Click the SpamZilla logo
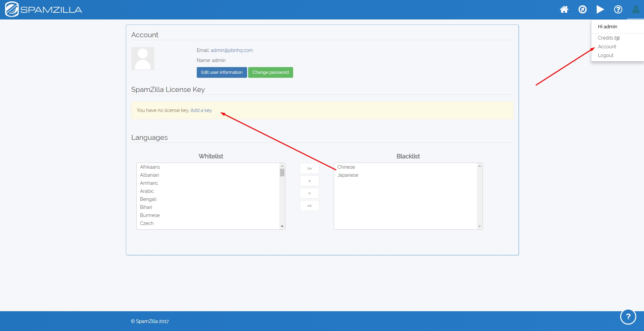Viewport: 644px width, 331px height. [x=44, y=9]
